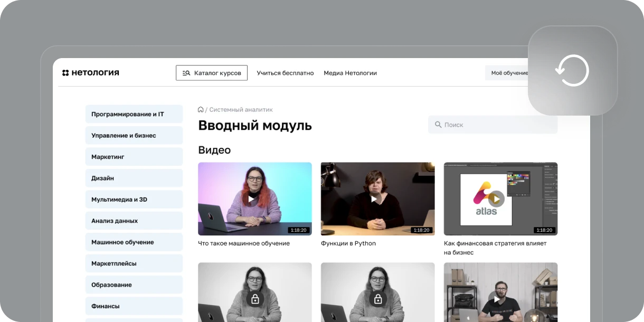Image resolution: width=644 pixels, height=322 pixels.
Task: Play the 'Функции в Python' video
Action: [374, 199]
